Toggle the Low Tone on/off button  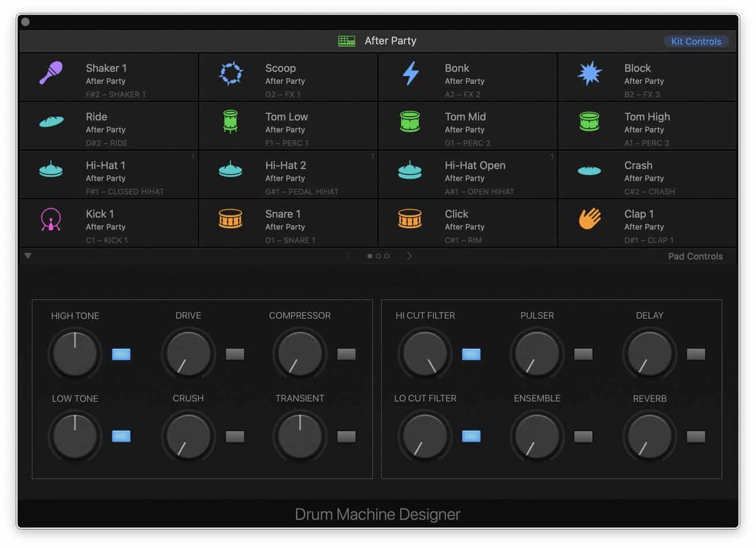[x=121, y=437]
